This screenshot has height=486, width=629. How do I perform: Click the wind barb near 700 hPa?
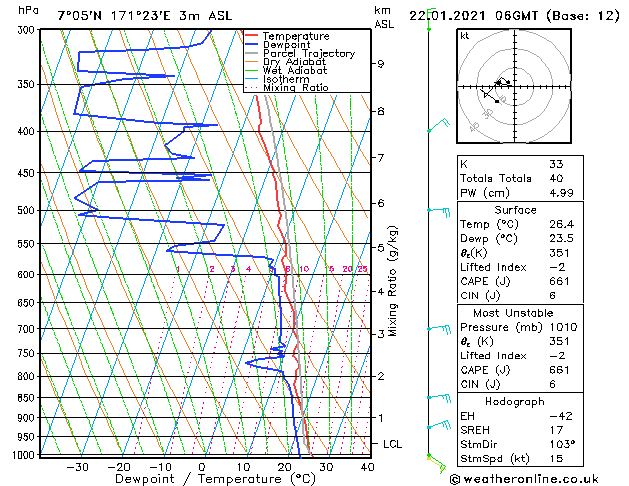tap(437, 328)
